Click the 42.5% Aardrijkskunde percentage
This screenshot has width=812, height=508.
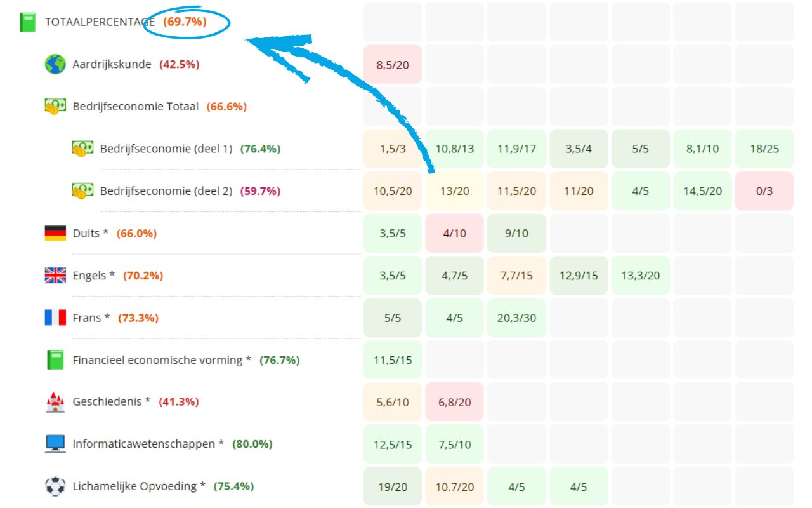coord(179,64)
